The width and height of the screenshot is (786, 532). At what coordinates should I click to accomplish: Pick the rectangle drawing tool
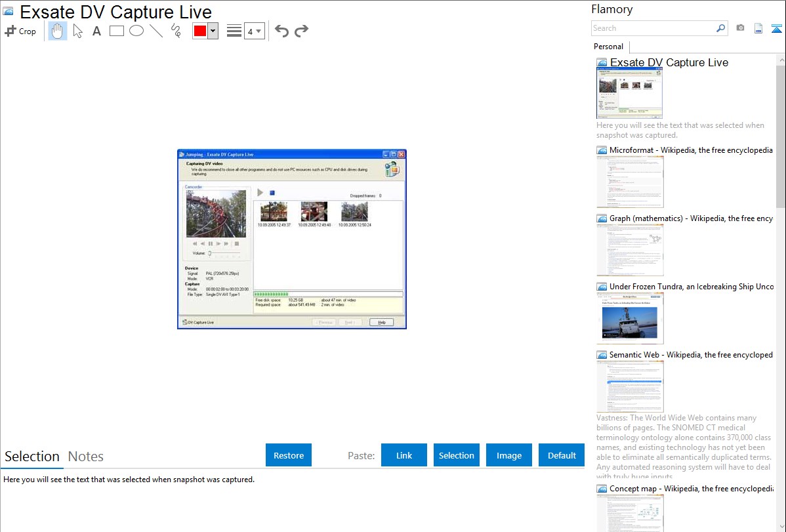pyautogui.click(x=116, y=31)
